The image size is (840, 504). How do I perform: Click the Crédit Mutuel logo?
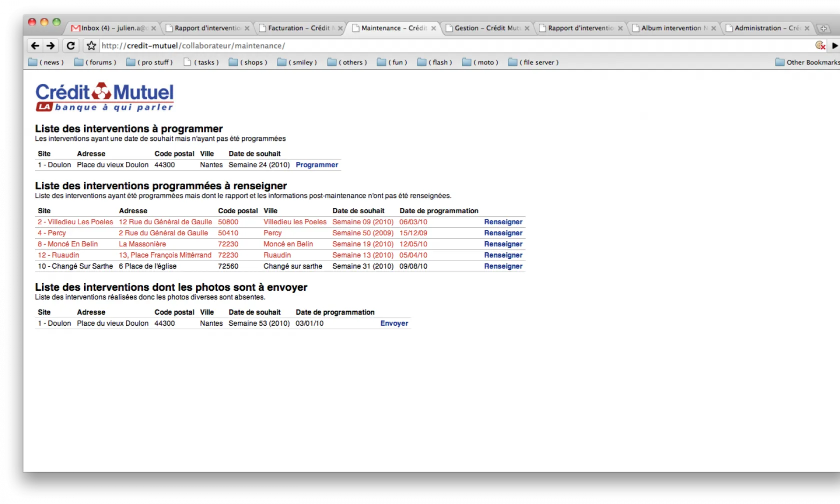click(x=104, y=97)
